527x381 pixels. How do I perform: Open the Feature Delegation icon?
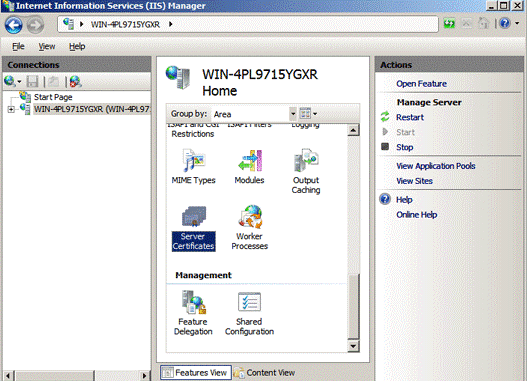point(193,313)
